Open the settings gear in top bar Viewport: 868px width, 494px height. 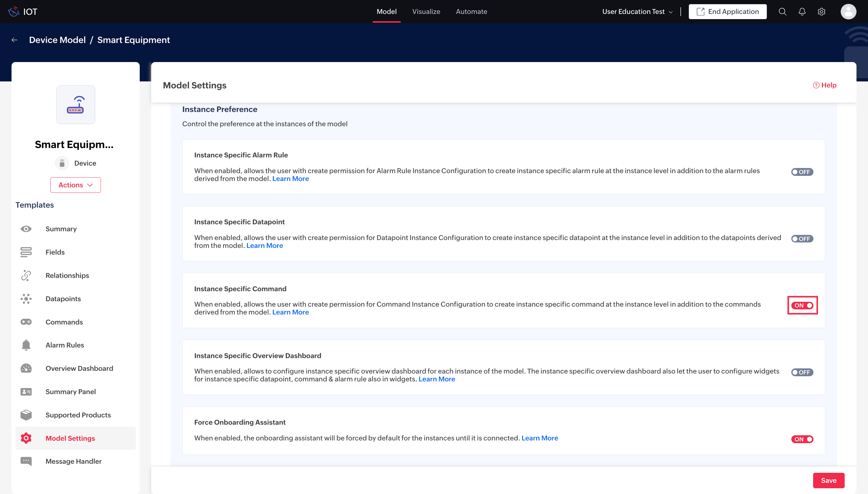point(821,12)
